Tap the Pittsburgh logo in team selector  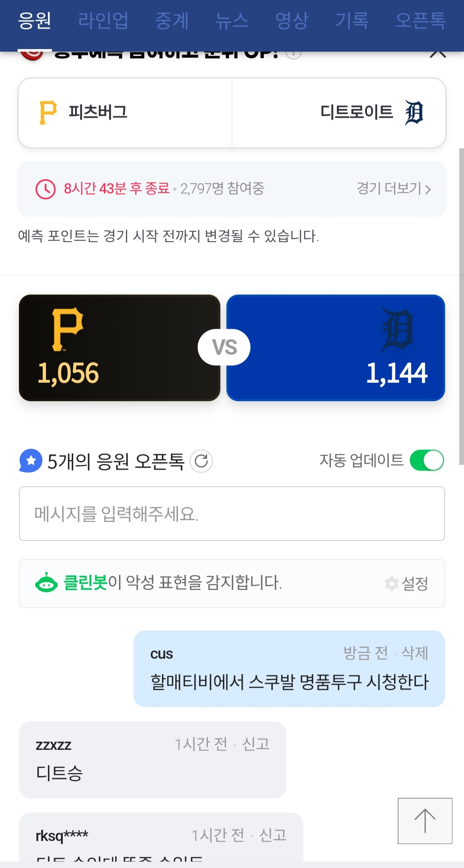tap(48, 113)
